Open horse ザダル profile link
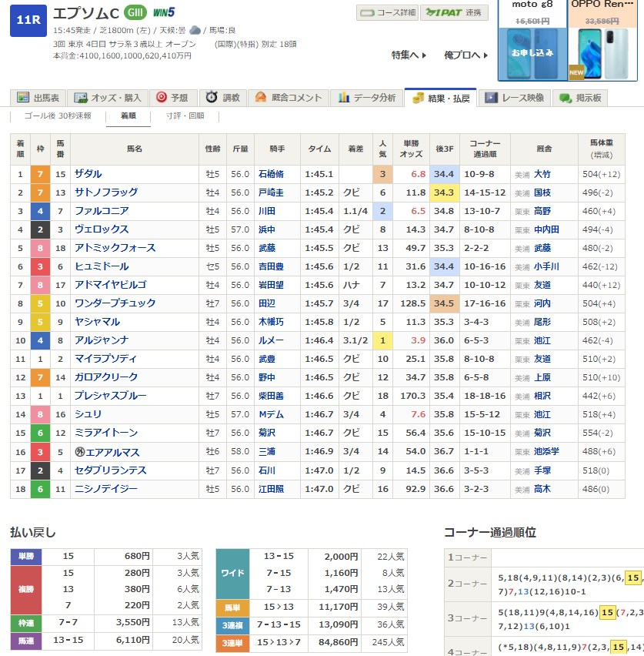 coord(88,174)
